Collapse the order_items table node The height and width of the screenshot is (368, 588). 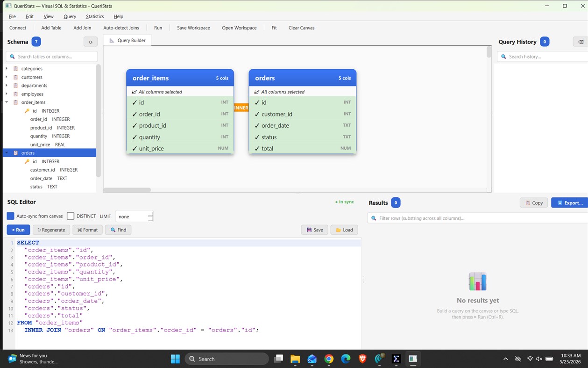click(7, 102)
